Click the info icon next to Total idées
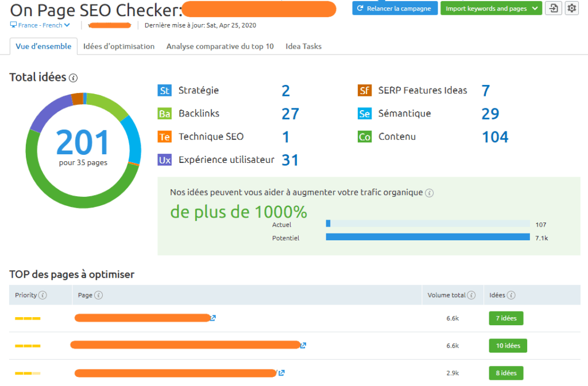This screenshot has width=588, height=386. click(x=73, y=77)
